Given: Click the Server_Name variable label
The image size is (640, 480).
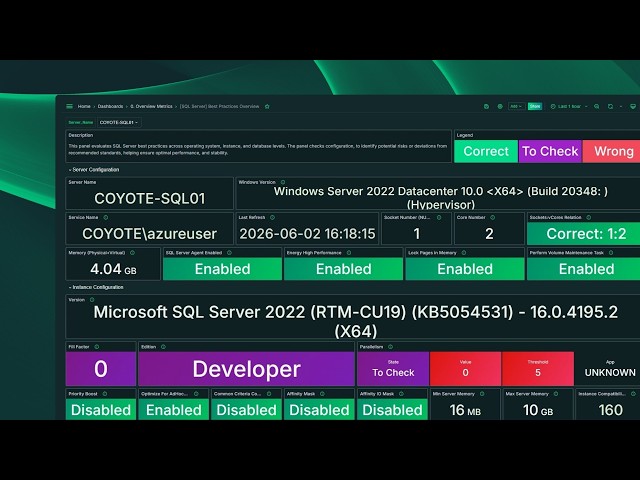Looking at the screenshot, I should [81, 122].
